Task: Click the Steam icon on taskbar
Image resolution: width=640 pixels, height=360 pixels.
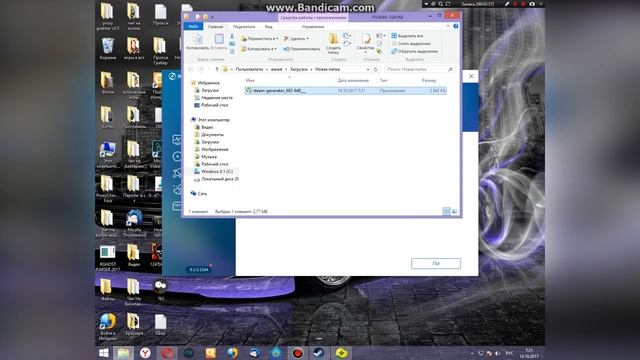Action: (319, 353)
